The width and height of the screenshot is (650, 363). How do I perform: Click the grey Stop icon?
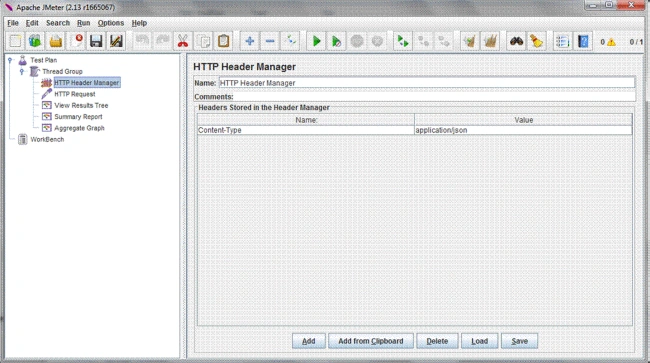(357, 41)
